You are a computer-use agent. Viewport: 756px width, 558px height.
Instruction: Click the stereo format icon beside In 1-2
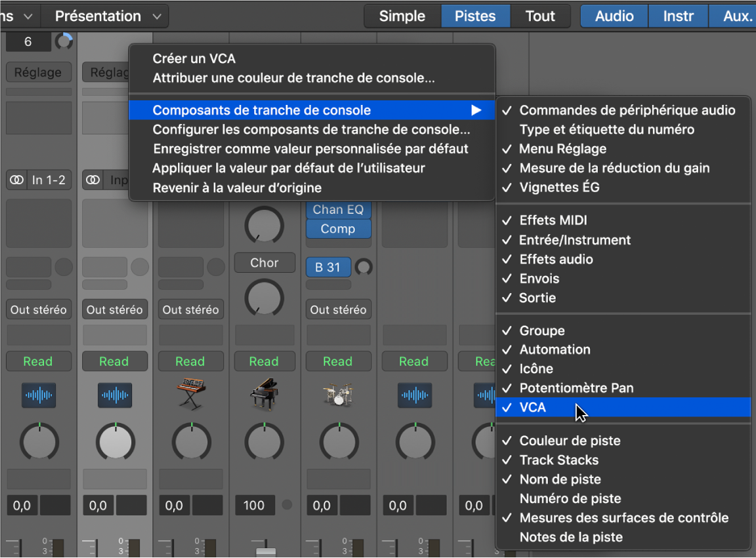pyautogui.click(x=16, y=180)
